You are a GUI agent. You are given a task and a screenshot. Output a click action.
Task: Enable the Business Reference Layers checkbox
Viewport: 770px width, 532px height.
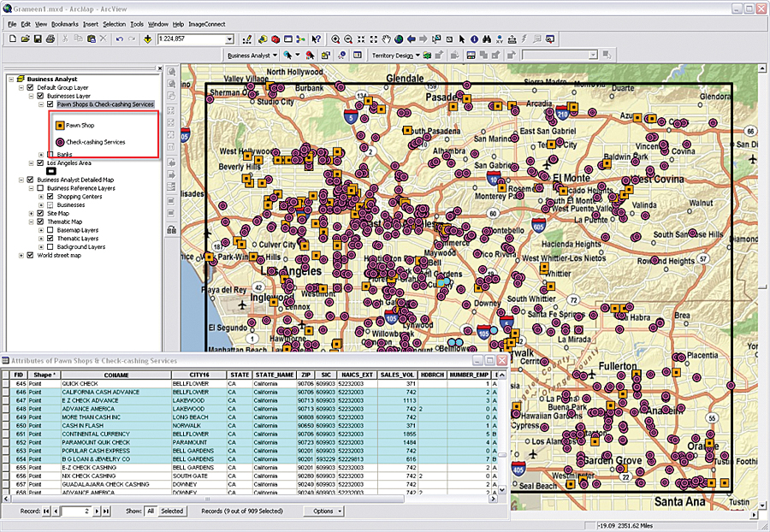[x=40, y=188]
